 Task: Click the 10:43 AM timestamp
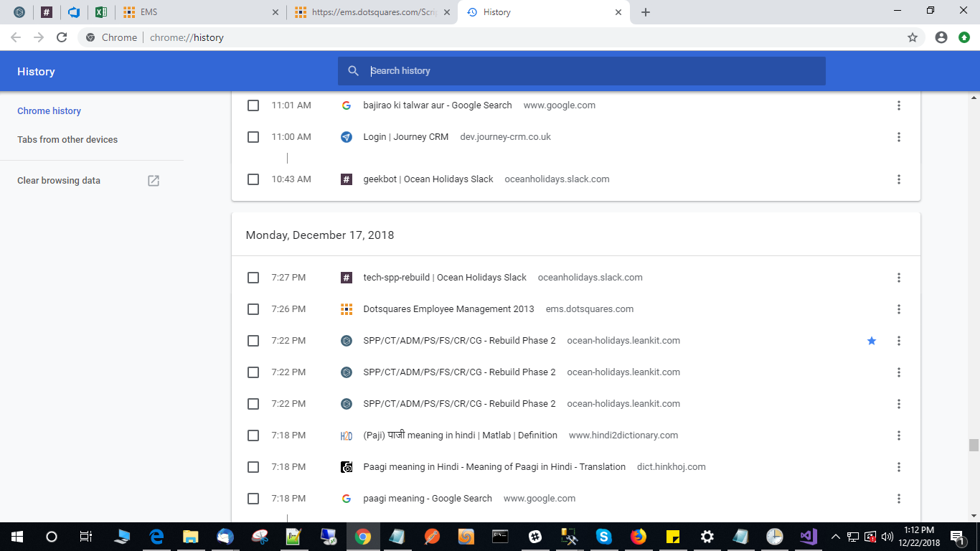point(291,179)
